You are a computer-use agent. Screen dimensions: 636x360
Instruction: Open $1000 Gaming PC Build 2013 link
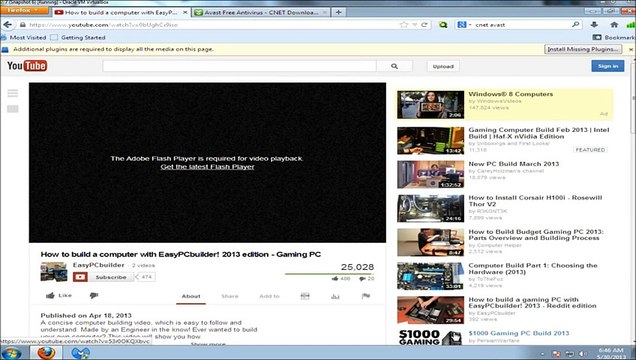[x=519, y=333]
